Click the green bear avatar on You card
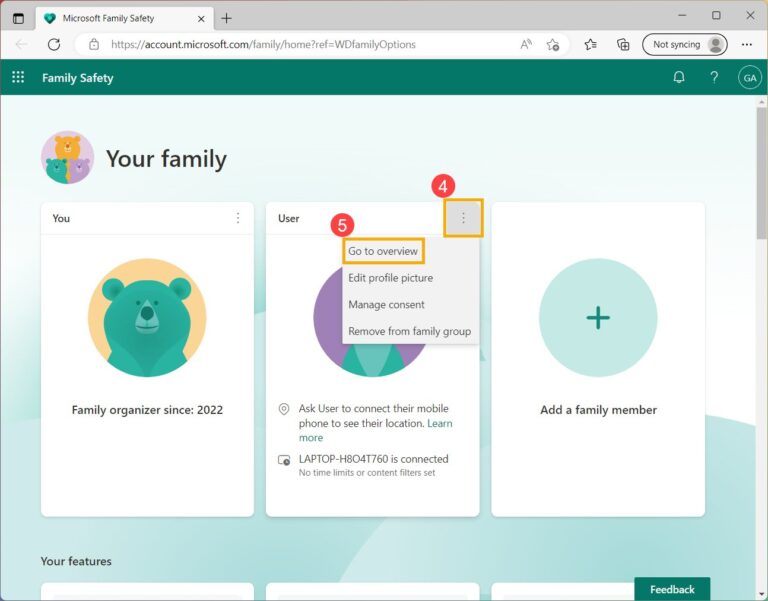The height and width of the screenshot is (601, 768). tap(147, 317)
